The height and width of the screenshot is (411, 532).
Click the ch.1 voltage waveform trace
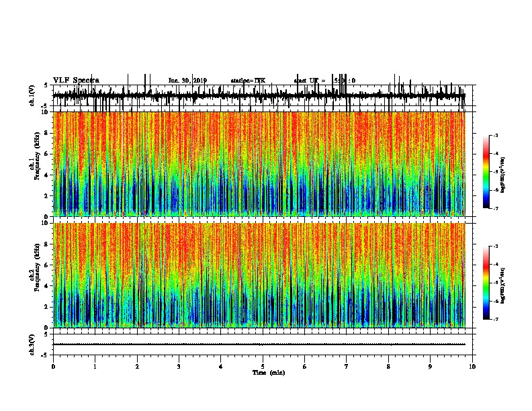click(259, 95)
